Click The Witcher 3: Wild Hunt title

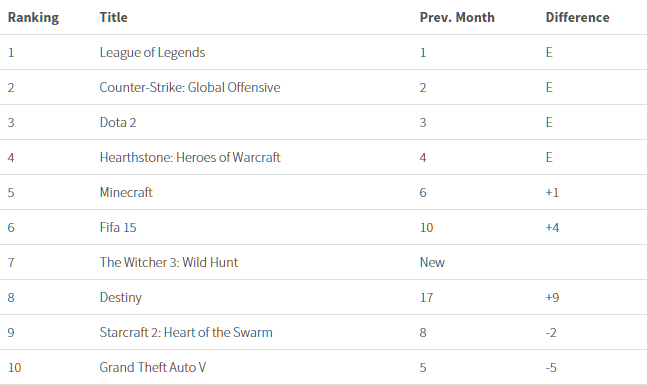coord(169,262)
